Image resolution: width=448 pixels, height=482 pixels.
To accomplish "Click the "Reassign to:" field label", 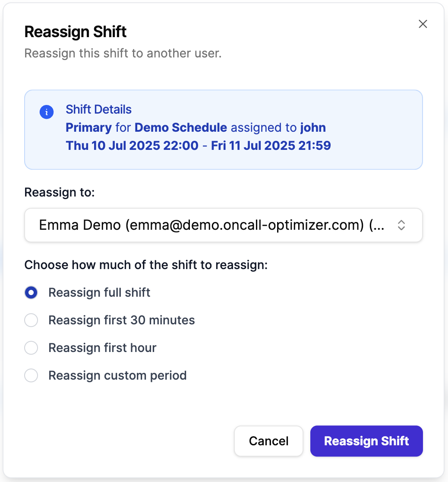I will (x=59, y=192).
